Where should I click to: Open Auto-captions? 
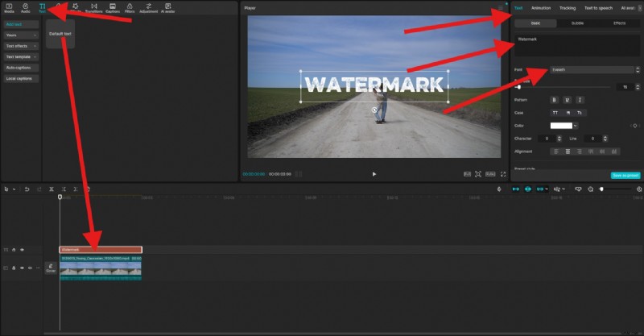(x=22, y=68)
